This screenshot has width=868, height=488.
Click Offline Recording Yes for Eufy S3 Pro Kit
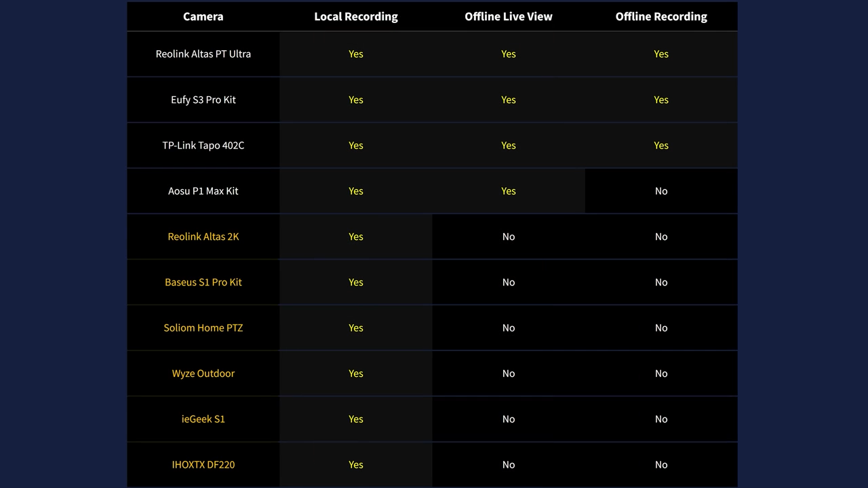pyautogui.click(x=661, y=100)
